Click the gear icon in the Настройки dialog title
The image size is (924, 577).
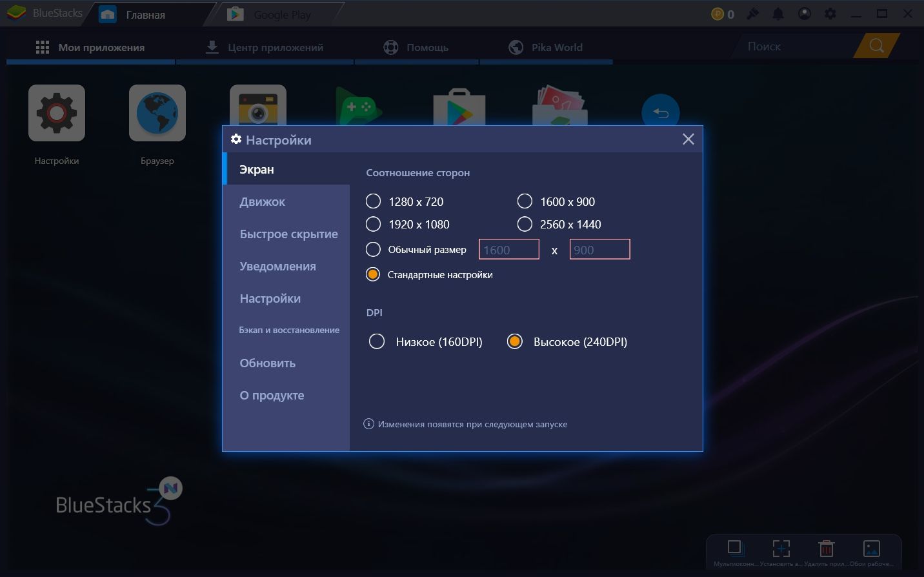236,139
